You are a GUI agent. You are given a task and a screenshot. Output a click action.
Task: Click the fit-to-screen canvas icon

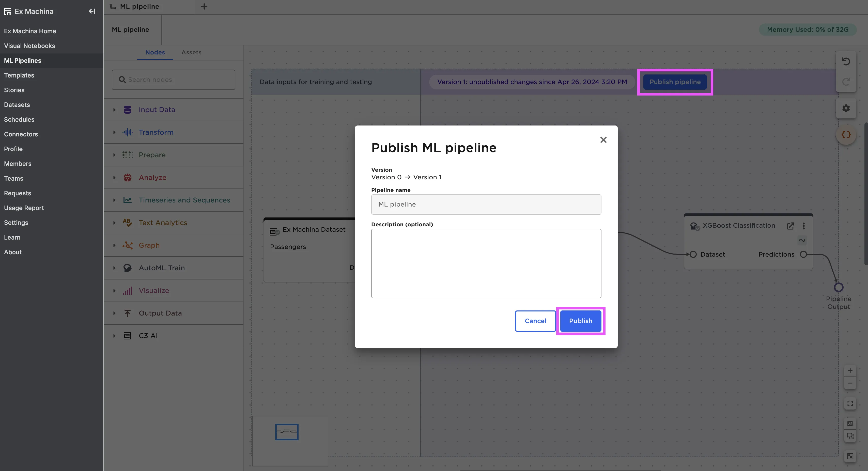point(850,403)
